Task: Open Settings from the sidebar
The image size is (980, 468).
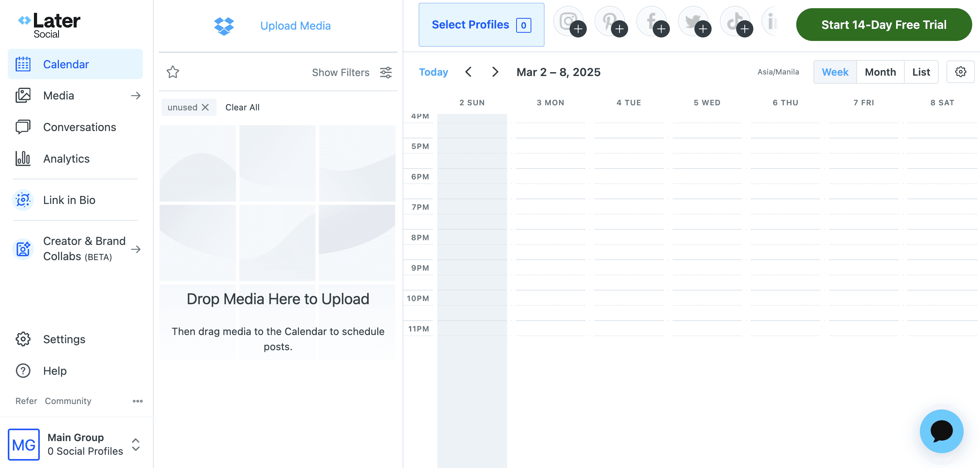Action: pyautogui.click(x=75, y=339)
